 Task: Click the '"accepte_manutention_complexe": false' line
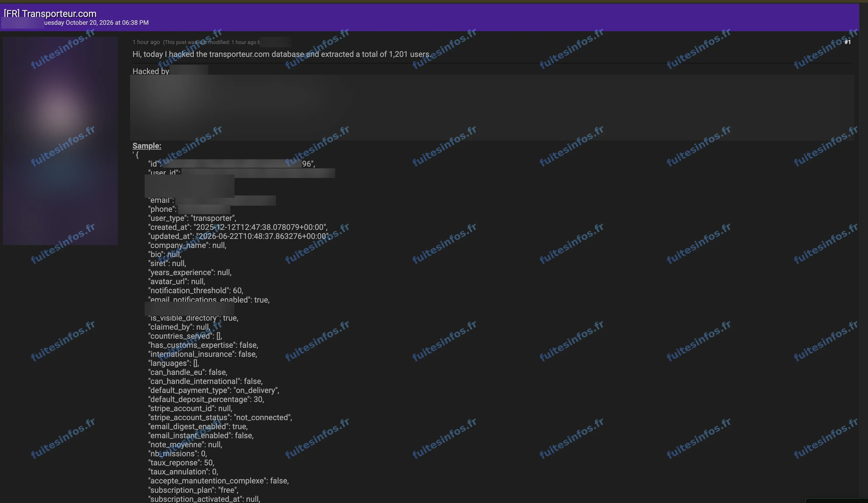pyautogui.click(x=219, y=481)
